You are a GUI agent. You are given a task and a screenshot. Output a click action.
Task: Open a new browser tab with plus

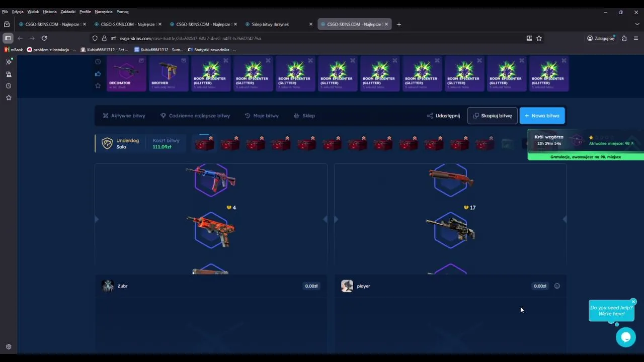pyautogui.click(x=399, y=24)
